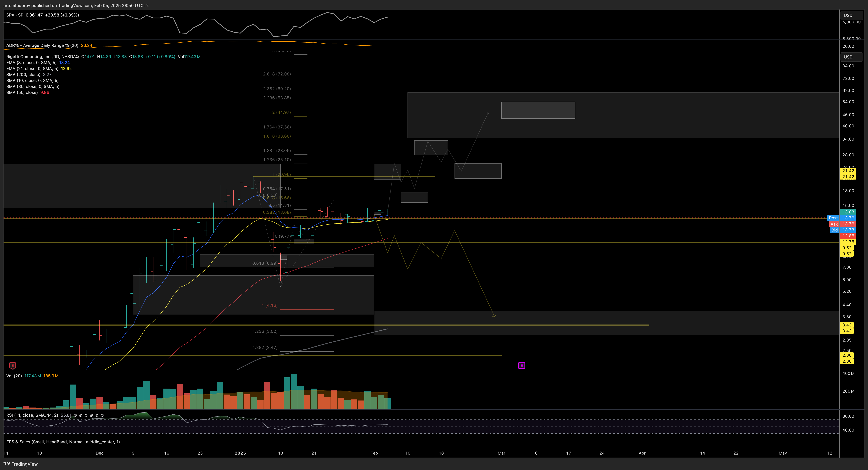
Task: Click the Bid 13.73 price label
Action: pos(842,230)
